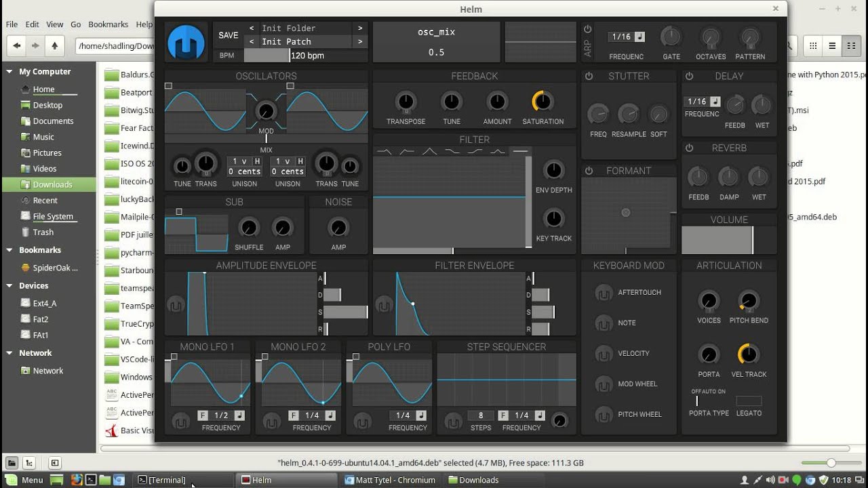Click Note modulation source icon
This screenshot has width=868, height=488.
pos(604,323)
